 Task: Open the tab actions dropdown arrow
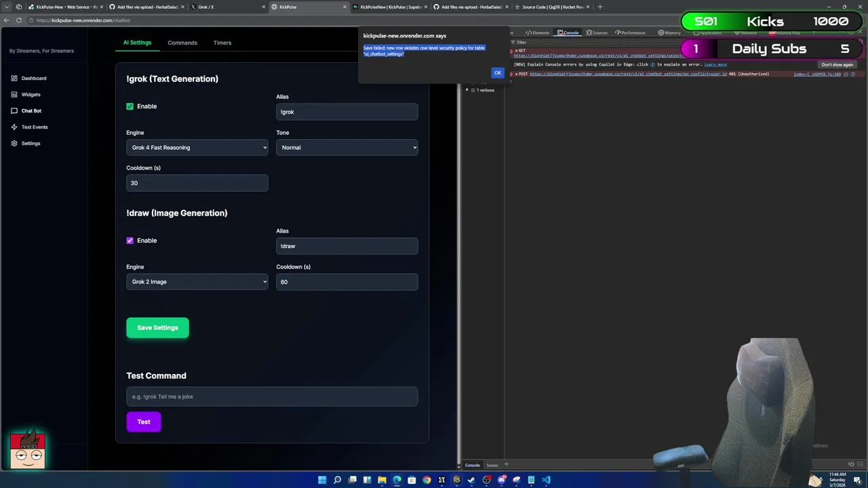pyautogui.click(x=7, y=7)
